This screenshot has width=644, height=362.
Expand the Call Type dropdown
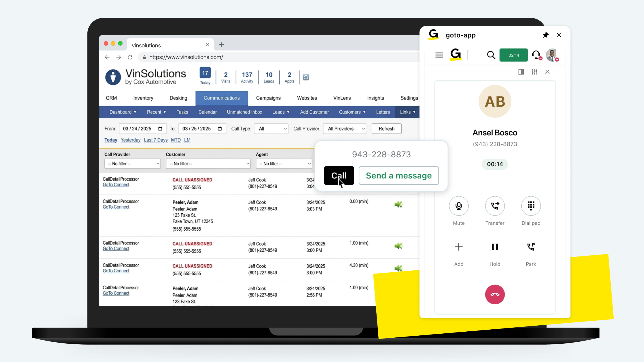pyautogui.click(x=271, y=129)
